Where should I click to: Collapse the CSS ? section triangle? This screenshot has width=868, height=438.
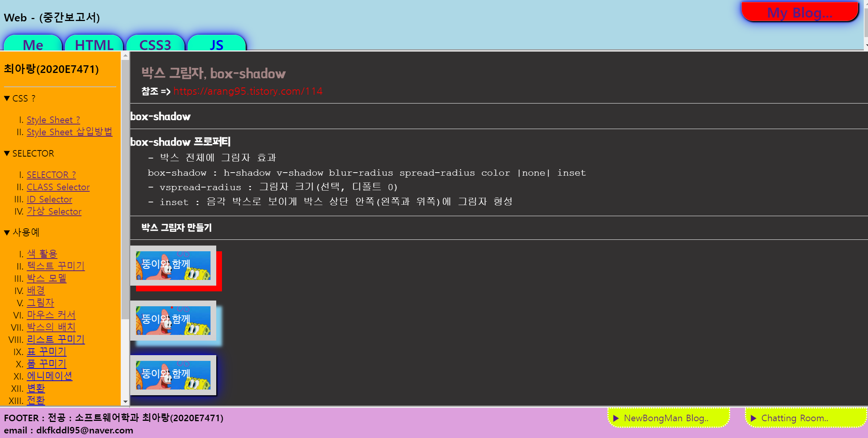7,99
